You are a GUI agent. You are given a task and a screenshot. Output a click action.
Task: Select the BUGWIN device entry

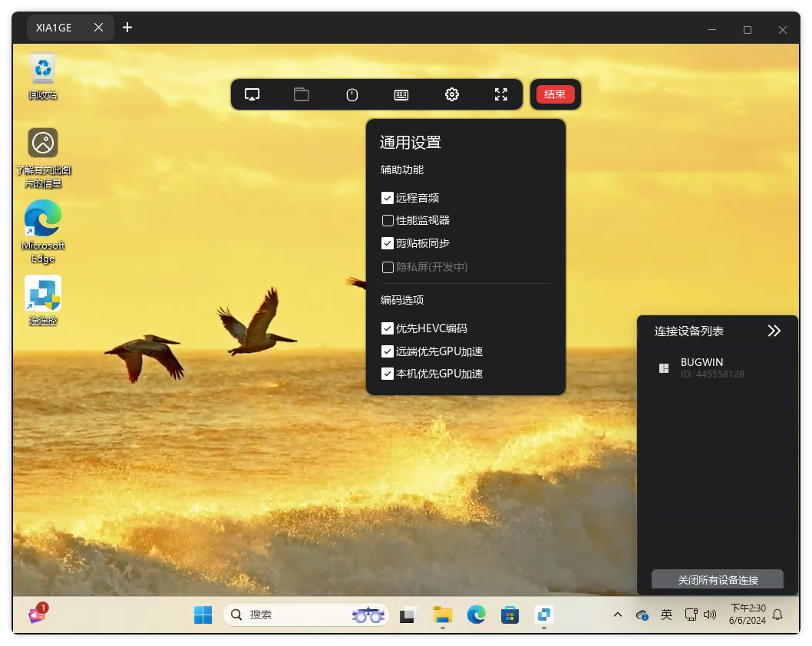pyautogui.click(x=718, y=367)
